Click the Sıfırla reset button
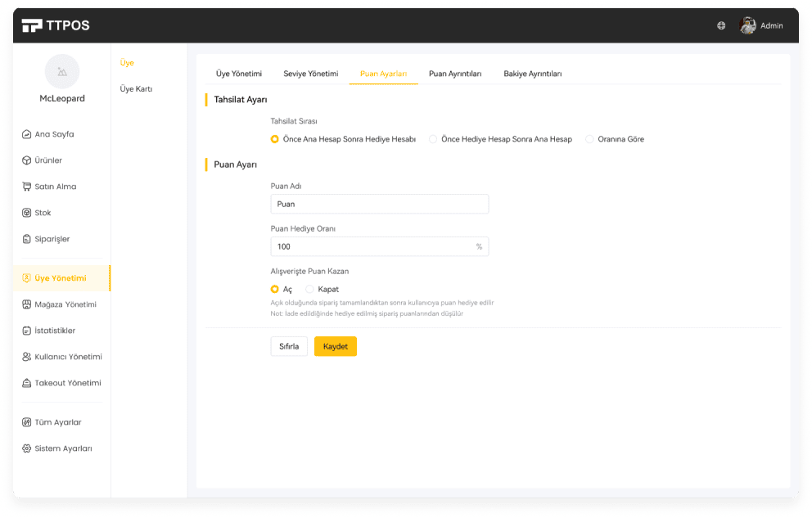Image resolution: width=812 pixels, height=518 pixels. coord(289,347)
